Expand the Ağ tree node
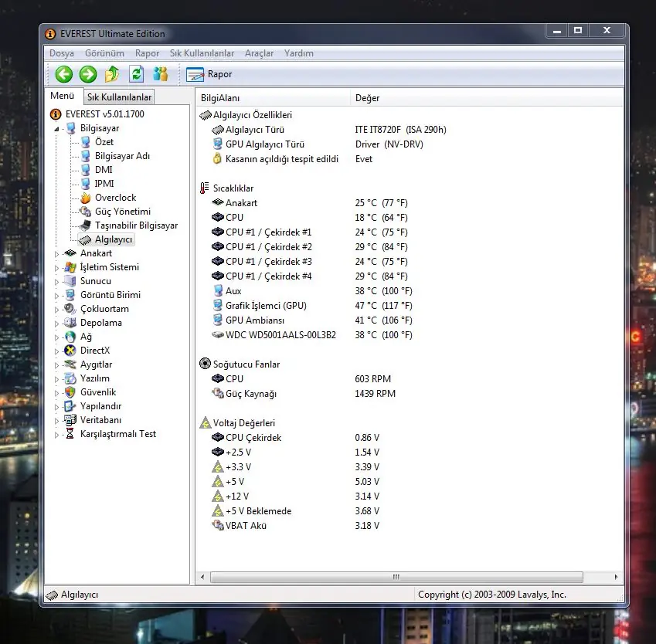 point(56,337)
